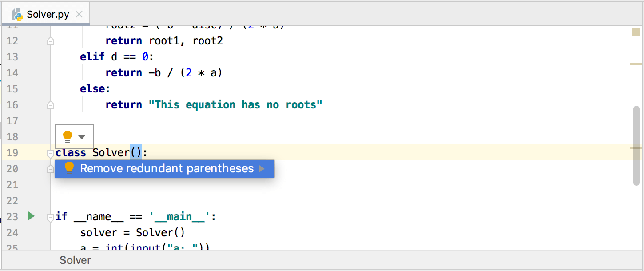Click the highlighted parentheses after class Solver

(136, 153)
